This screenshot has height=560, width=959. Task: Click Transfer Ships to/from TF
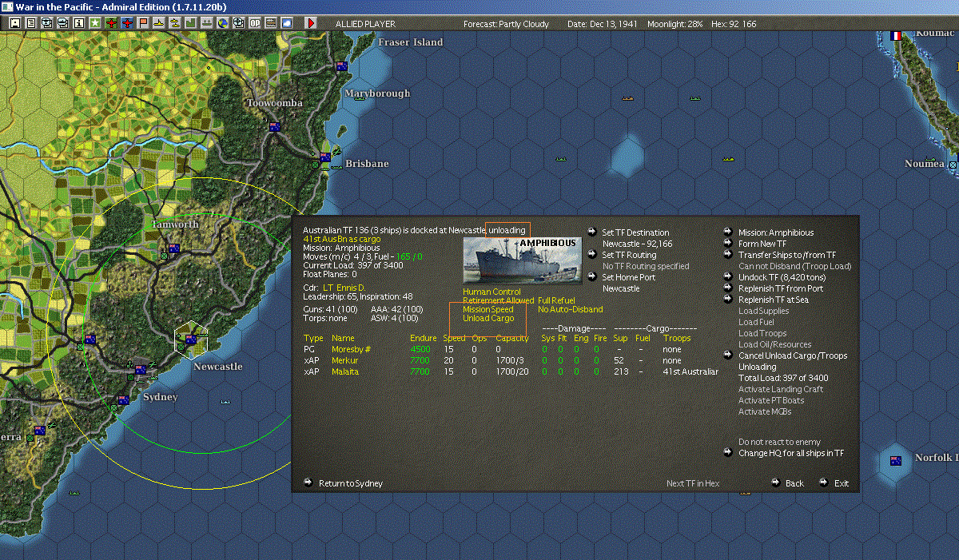click(x=787, y=256)
